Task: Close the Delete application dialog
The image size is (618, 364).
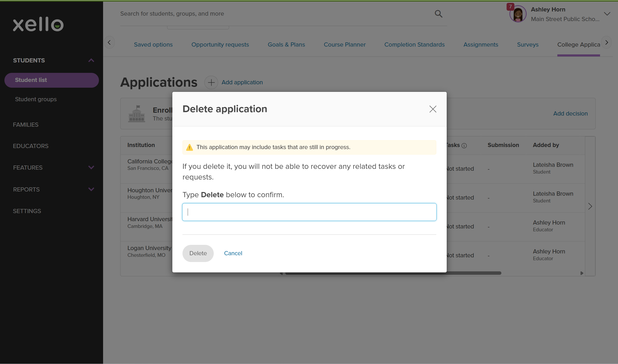Action: point(433,109)
